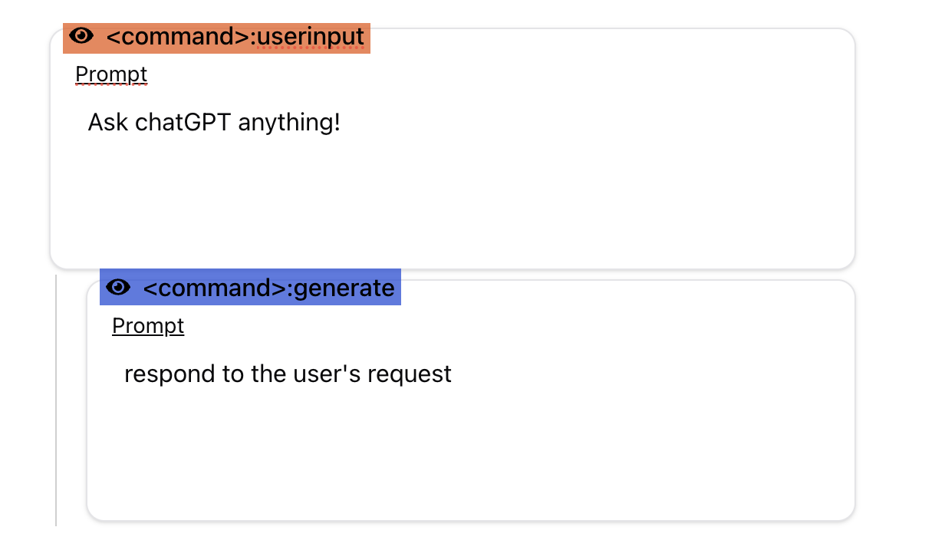This screenshot has width=925, height=560.
Task: Select the blue <command>:generate header label
Action: (x=250, y=287)
